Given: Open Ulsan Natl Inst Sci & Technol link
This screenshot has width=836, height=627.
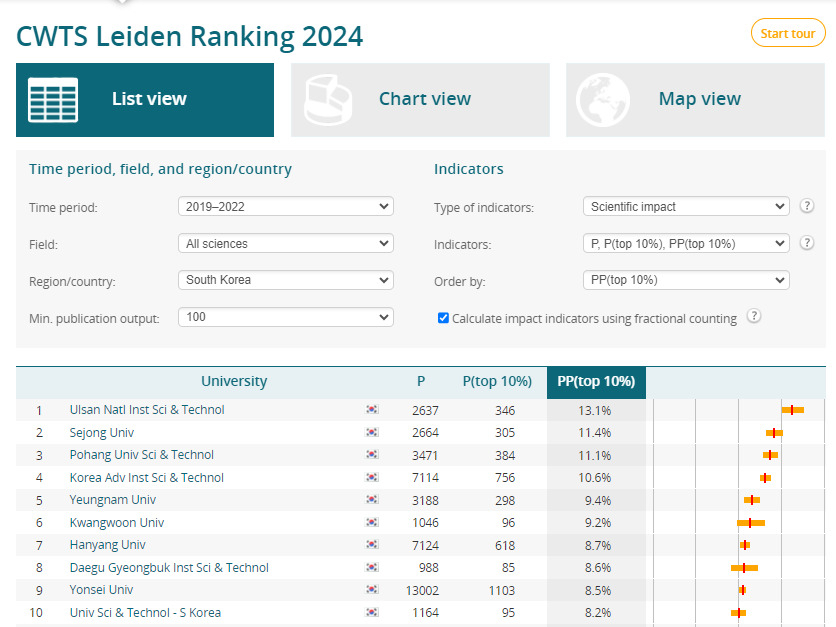Looking at the screenshot, I should pyautogui.click(x=147, y=409).
